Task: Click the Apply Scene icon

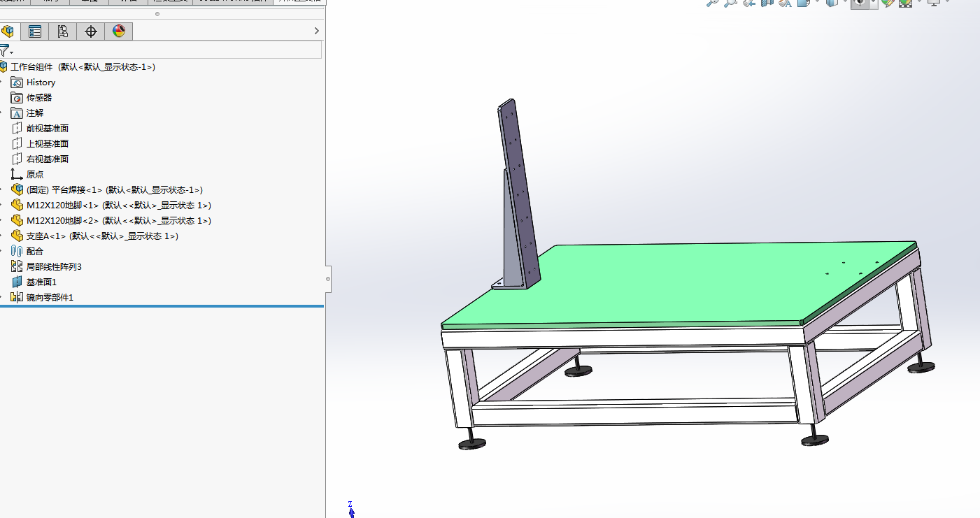Action: (x=905, y=3)
